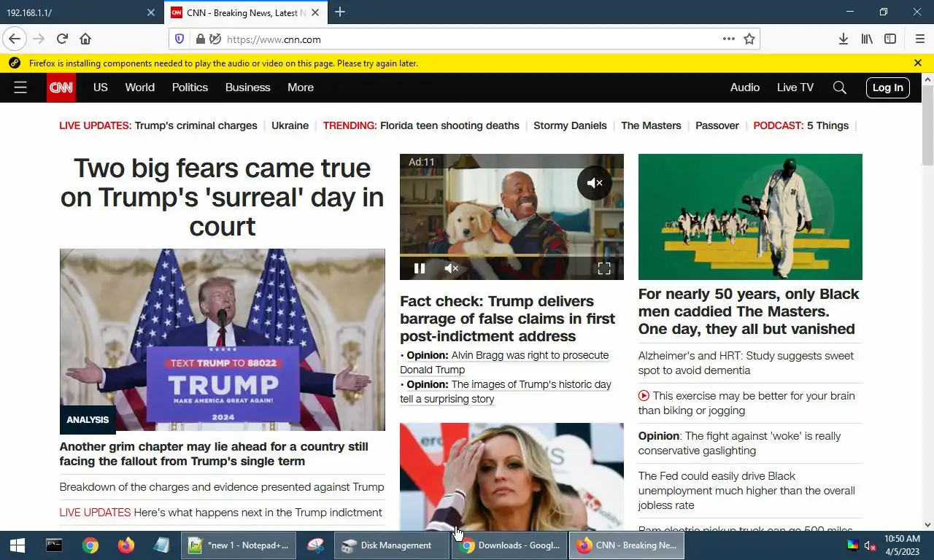Image resolution: width=934 pixels, height=560 pixels.
Task: Launch Firefox pinned taskbar icon
Action: (126, 545)
